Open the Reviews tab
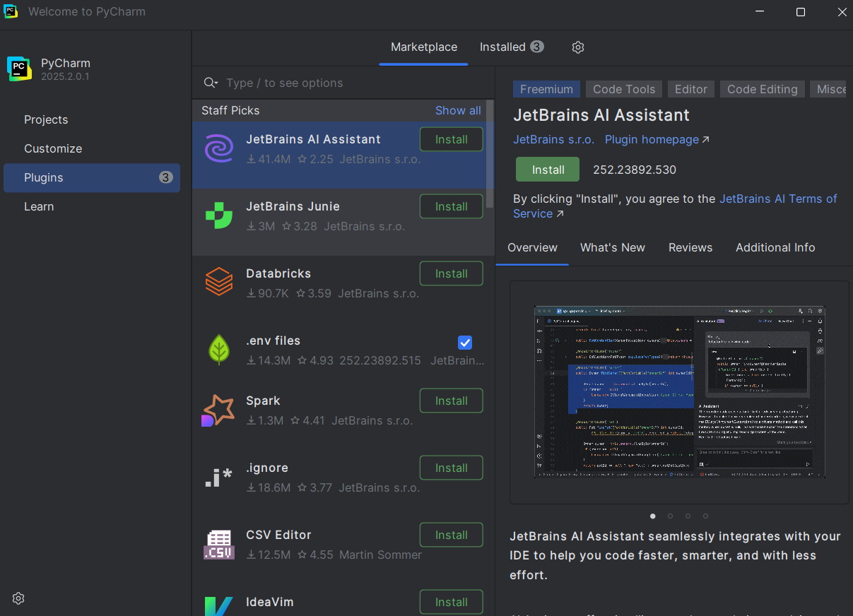The width and height of the screenshot is (853, 616). tap(690, 247)
